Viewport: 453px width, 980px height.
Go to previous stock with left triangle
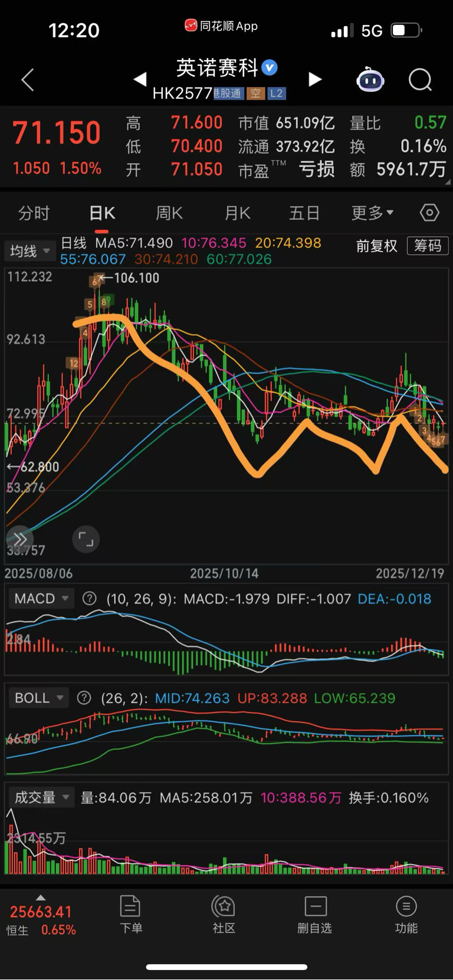[140, 79]
